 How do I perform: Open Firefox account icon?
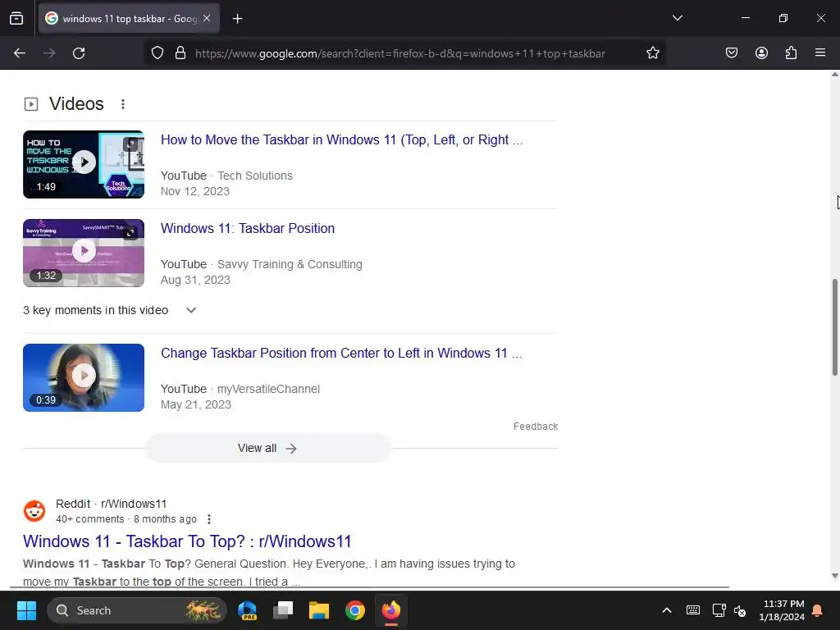tap(761, 53)
